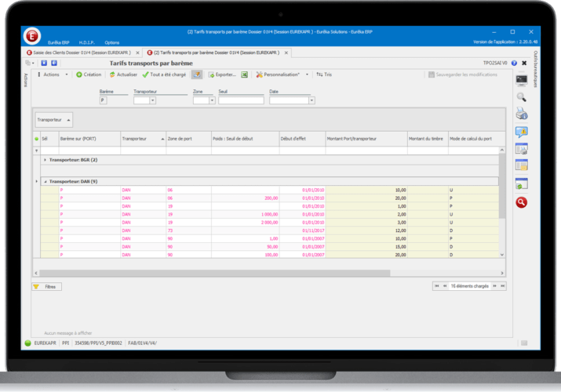
Task: Expand the Transporteur: BGR (2) group
Action: [45, 160]
